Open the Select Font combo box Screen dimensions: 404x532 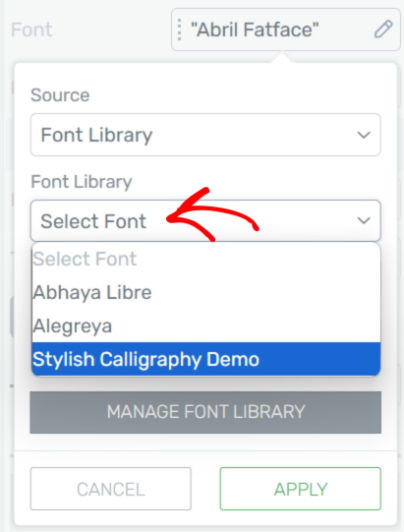click(205, 221)
